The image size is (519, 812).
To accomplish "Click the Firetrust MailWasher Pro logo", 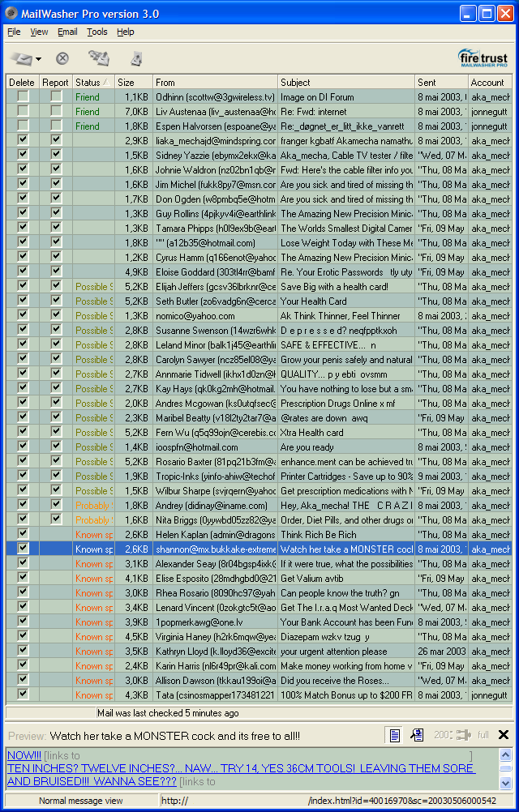I will (483, 58).
